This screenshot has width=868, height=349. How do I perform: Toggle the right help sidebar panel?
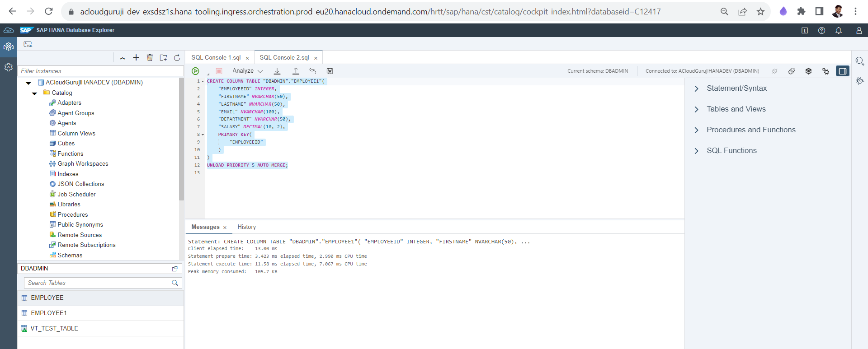(x=842, y=71)
